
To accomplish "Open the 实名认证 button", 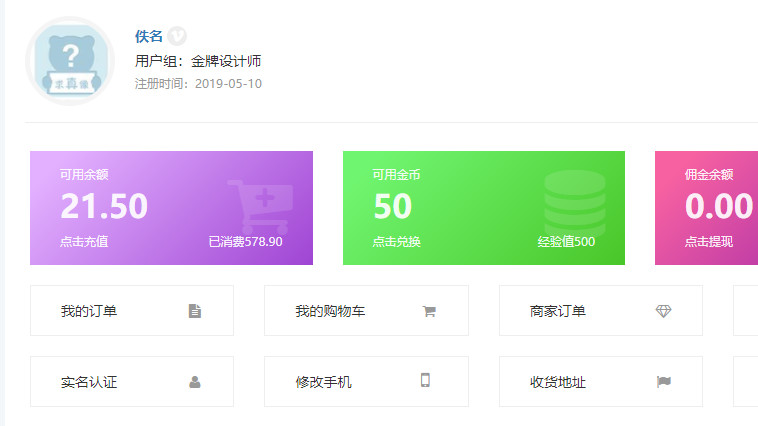I will (x=132, y=382).
